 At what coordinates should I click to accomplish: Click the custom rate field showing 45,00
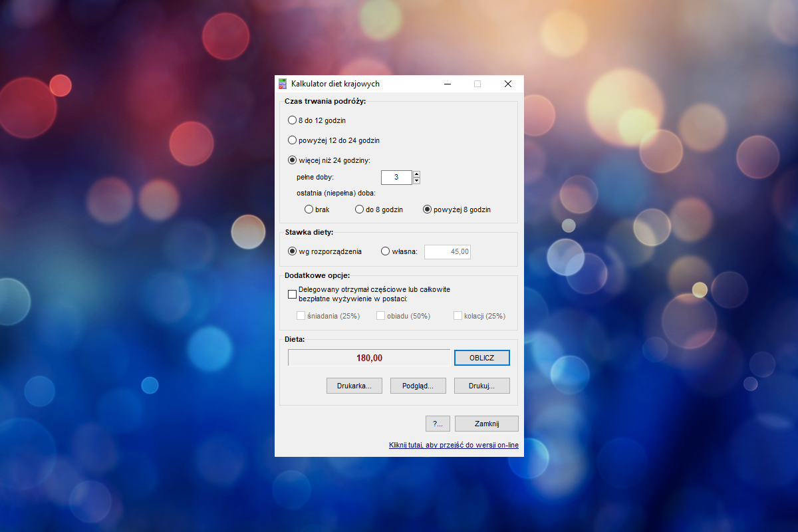point(448,251)
